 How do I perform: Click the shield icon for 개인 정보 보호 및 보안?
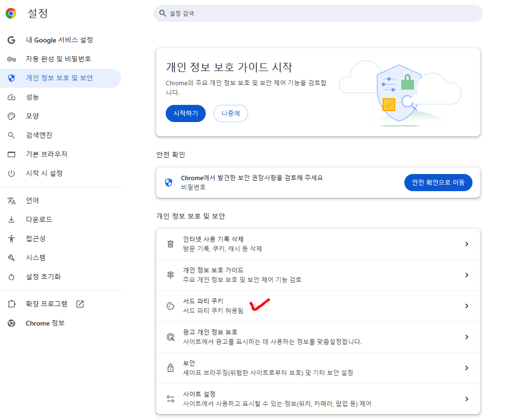[11, 78]
